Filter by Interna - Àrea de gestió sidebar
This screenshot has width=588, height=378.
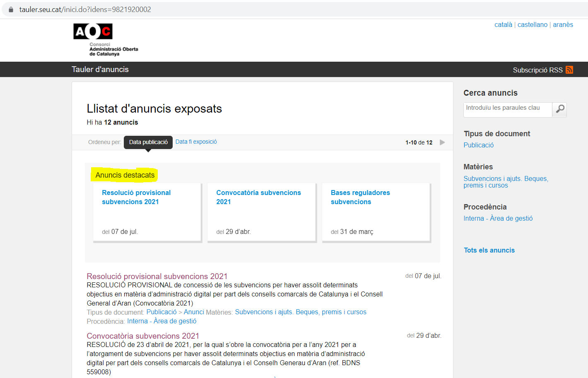[x=498, y=219]
